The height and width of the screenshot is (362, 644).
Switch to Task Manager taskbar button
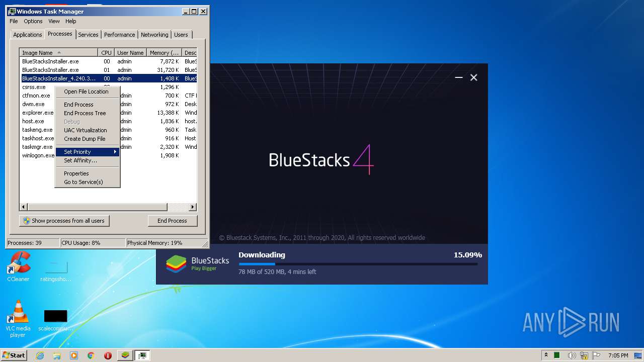142,355
